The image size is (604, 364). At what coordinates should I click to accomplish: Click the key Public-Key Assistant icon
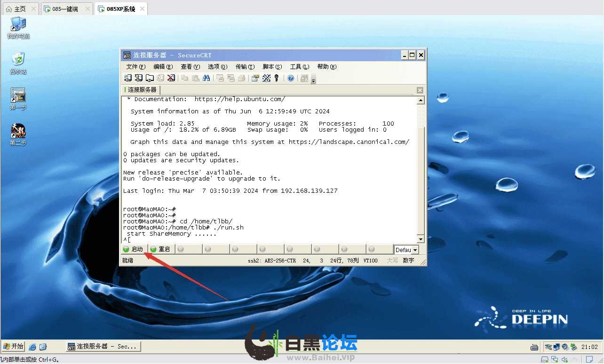pos(277,78)
